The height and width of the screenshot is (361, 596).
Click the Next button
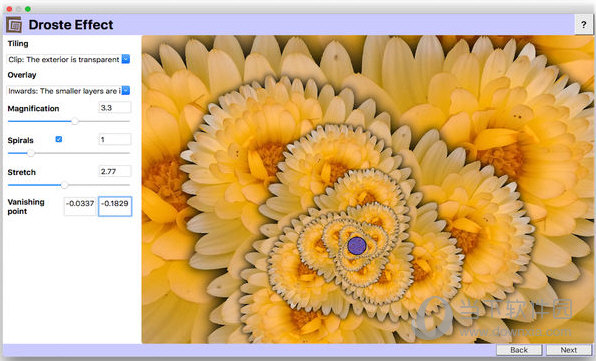[x=569, y=350]
